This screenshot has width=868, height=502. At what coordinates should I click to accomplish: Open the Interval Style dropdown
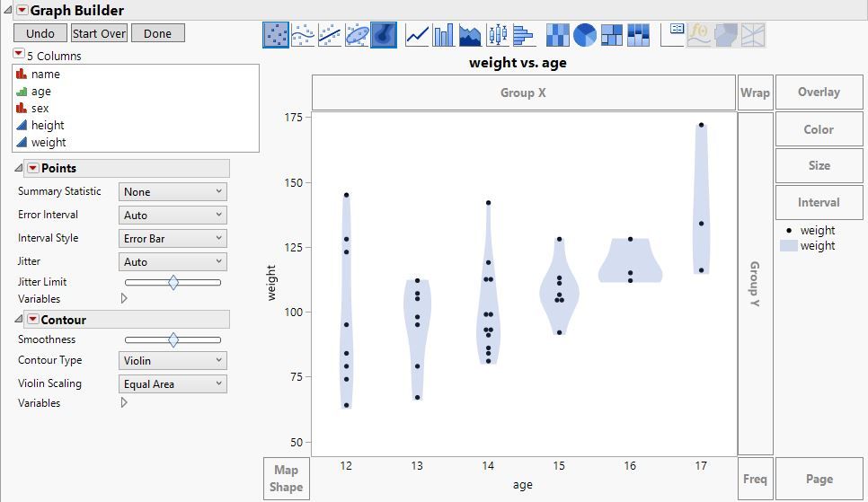click(173, 238)
